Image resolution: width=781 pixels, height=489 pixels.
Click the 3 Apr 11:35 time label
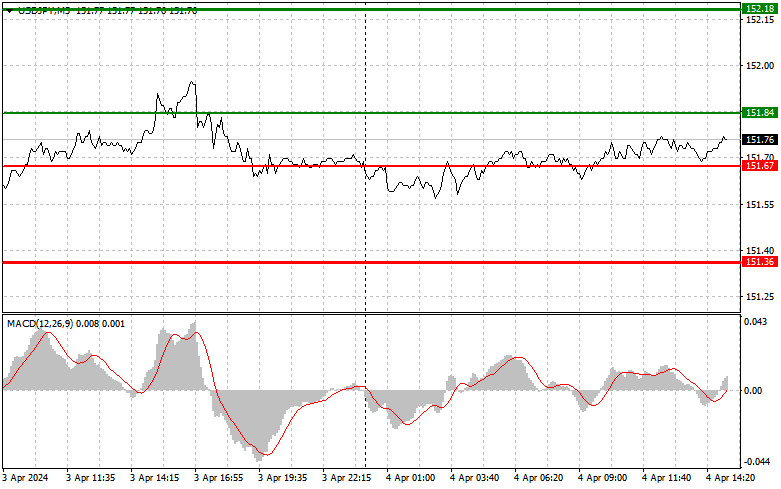[91, 478]
